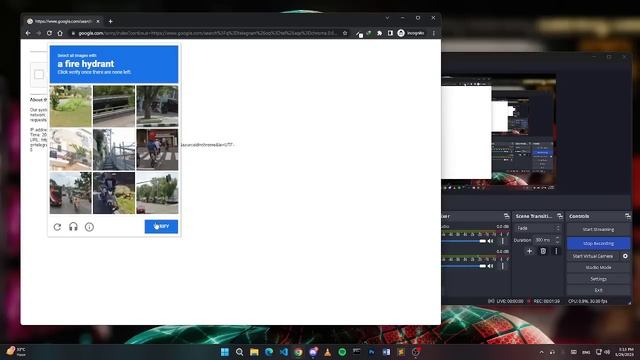Viewport: 640px width, 360px height.
Task: Open Visual Studio Code from the taskbar
Action: (284, 352)
